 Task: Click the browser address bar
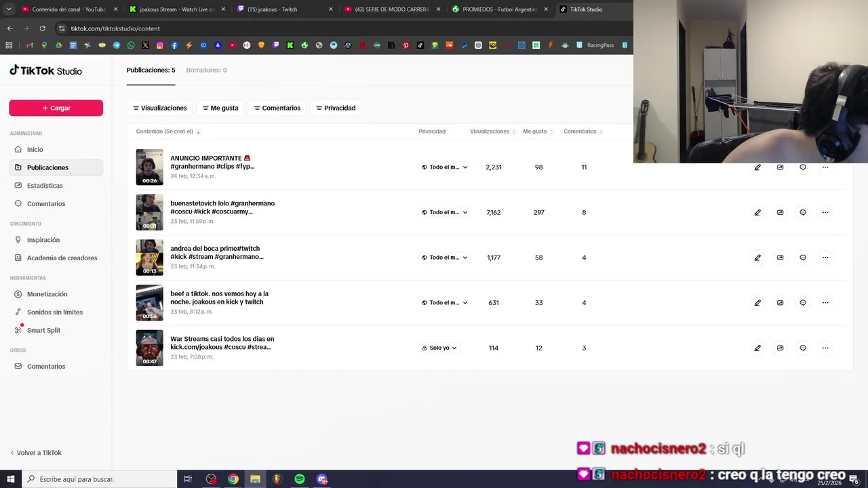click(339, 28)
